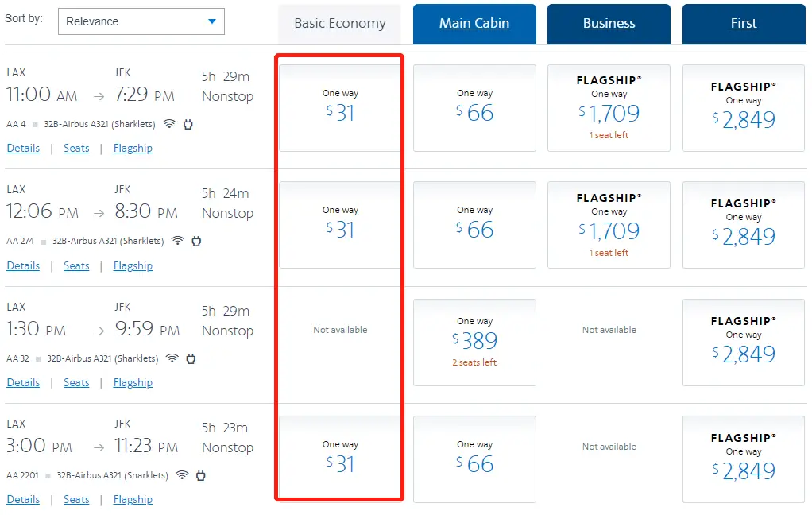Select the Main Cabin fare tab
The image size is (812, 515).
tap(474, 24)
